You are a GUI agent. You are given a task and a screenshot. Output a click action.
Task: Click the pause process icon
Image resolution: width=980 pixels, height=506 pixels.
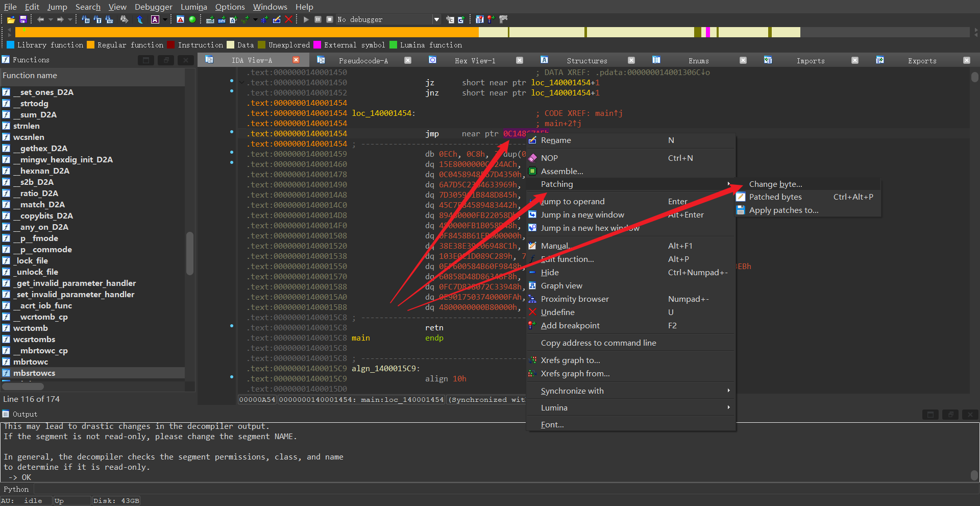[x=318, y=19]
